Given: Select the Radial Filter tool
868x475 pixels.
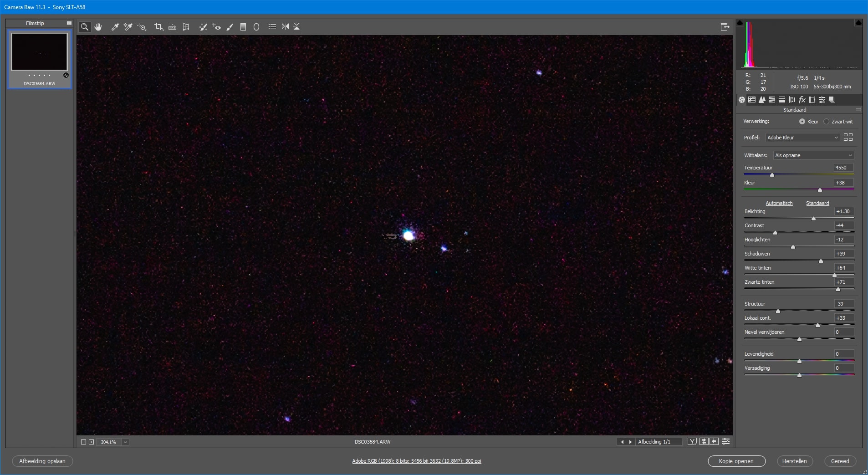Looking at the screenshot, I should (x=256, y=27).
